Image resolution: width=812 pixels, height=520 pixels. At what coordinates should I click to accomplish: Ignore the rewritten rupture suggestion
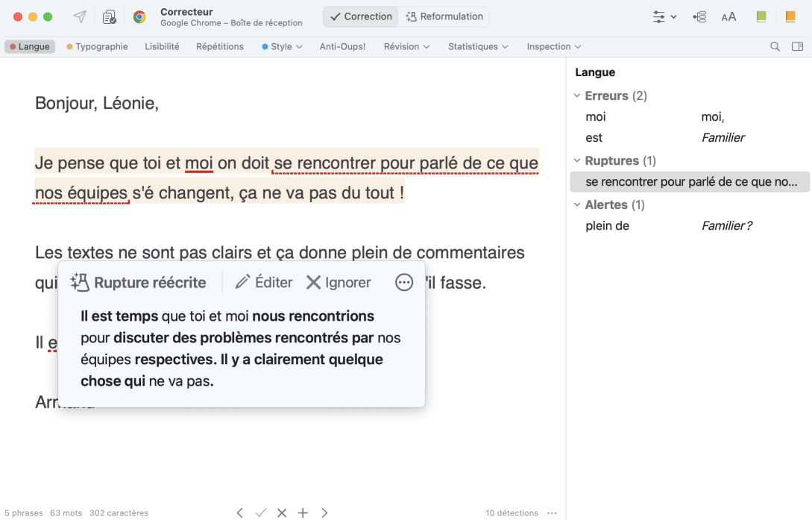click(339, 282)
